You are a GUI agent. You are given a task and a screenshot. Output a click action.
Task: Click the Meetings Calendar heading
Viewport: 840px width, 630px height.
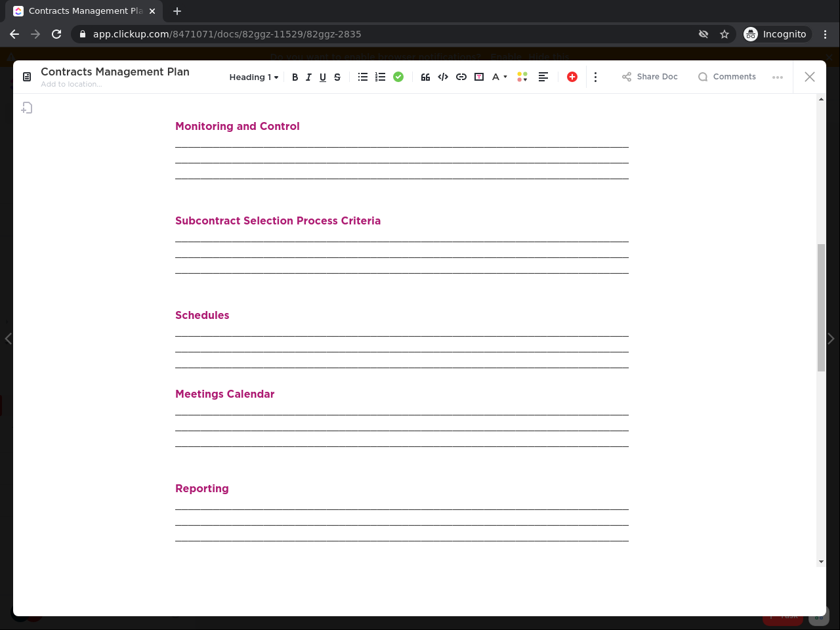pyautogui.click(x=224, y=394)
